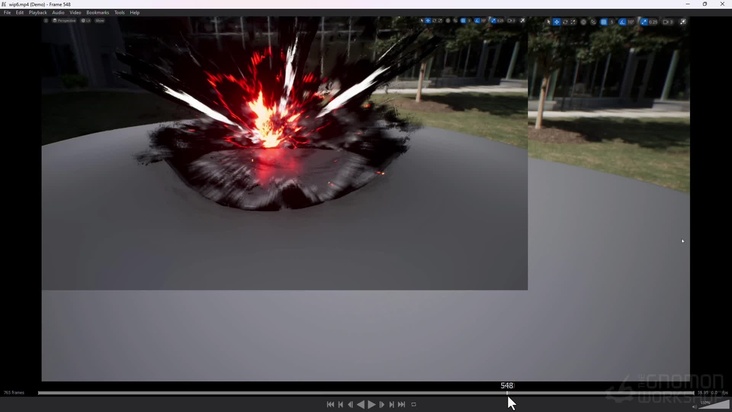Select the rotate gizmo in the smaller viewport toolbar
Viewport: 732px width, 412px height.
point(435,21)
